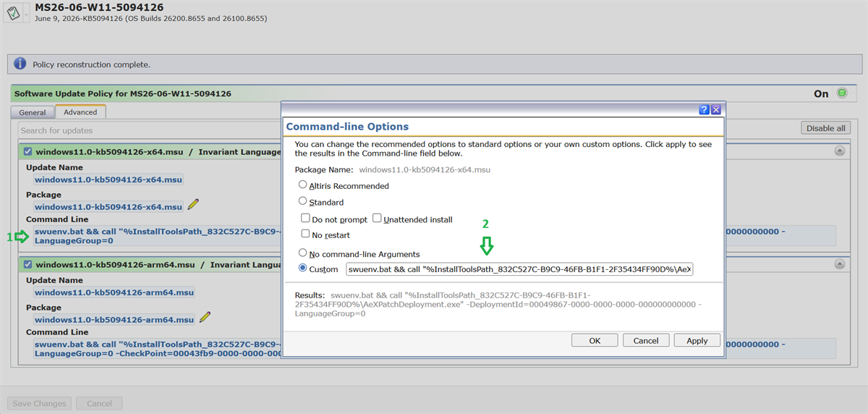The image size is (868, 414).
Task: Open help icon in Command-line Options dialog
Action: click(704, 109)
